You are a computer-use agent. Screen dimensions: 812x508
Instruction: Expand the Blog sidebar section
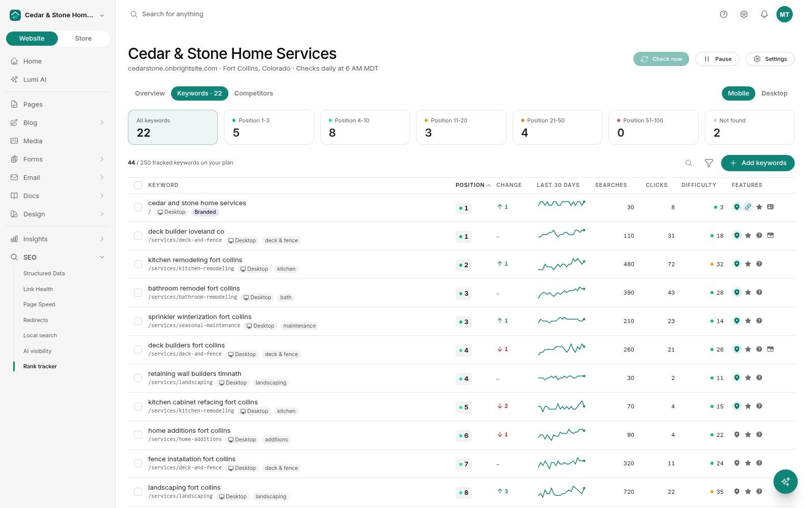point(102,123)
